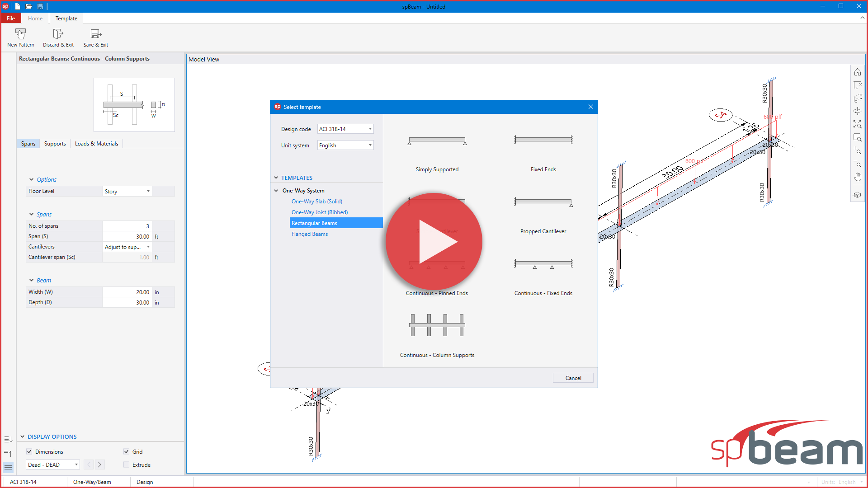Click the Span (S) input field
Viewport: 868px width, 488px height.
[127, 236]
